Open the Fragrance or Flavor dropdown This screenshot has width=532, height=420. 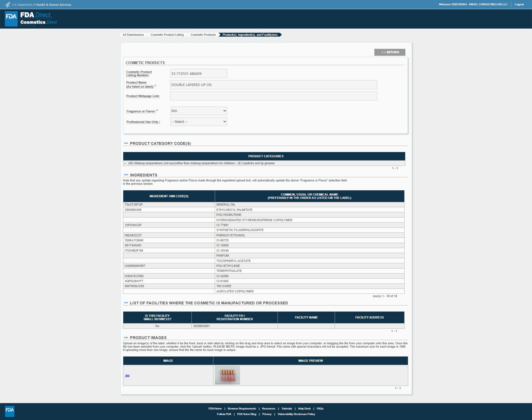pyautogui.click(x=198, y=111)
